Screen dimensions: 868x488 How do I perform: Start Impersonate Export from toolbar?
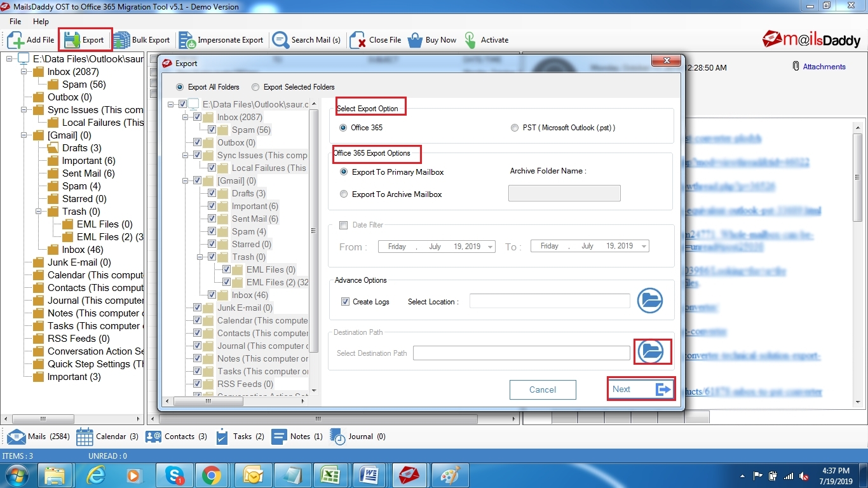click(x=220, y=40)
